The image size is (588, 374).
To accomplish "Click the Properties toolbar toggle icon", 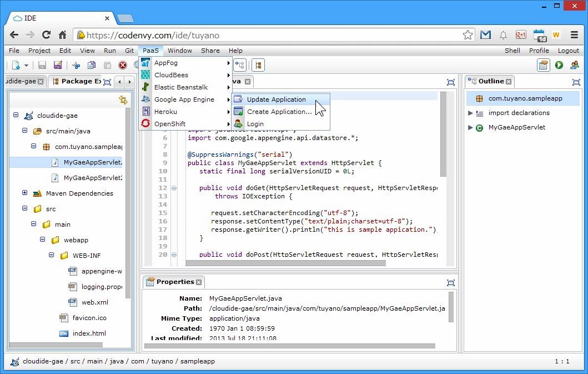I will pyautogui.click(x=543, y=65).
